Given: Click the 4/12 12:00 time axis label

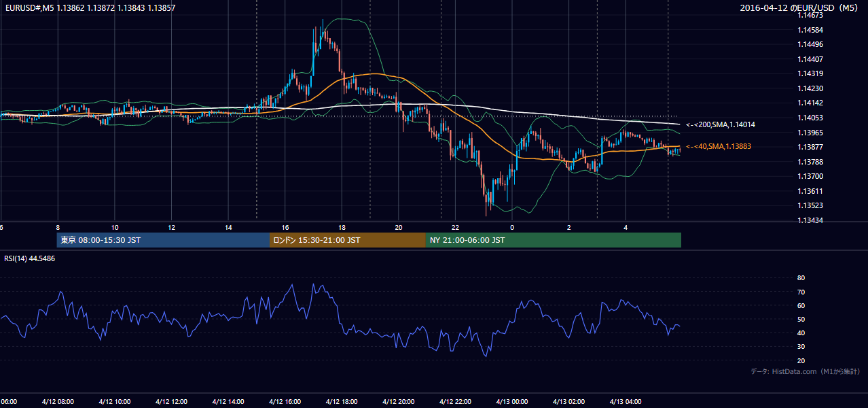Looking at the screenshot, I should (171, 402).
